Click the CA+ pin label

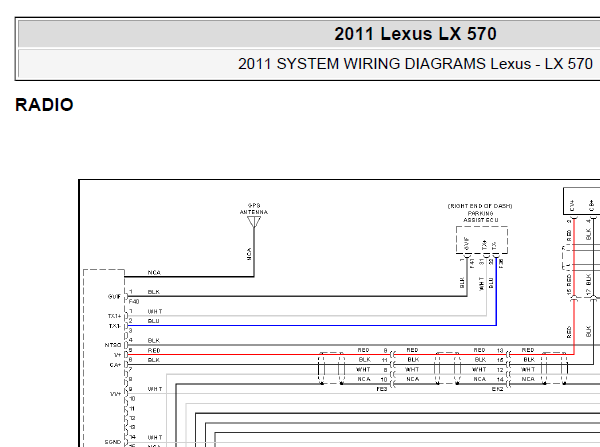[115, 365]
